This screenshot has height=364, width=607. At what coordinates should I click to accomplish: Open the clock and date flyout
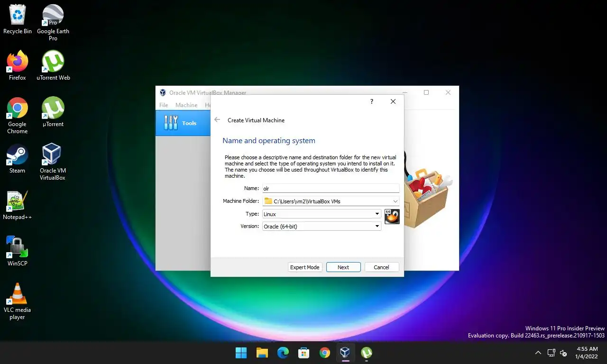(x=587, y=353)
